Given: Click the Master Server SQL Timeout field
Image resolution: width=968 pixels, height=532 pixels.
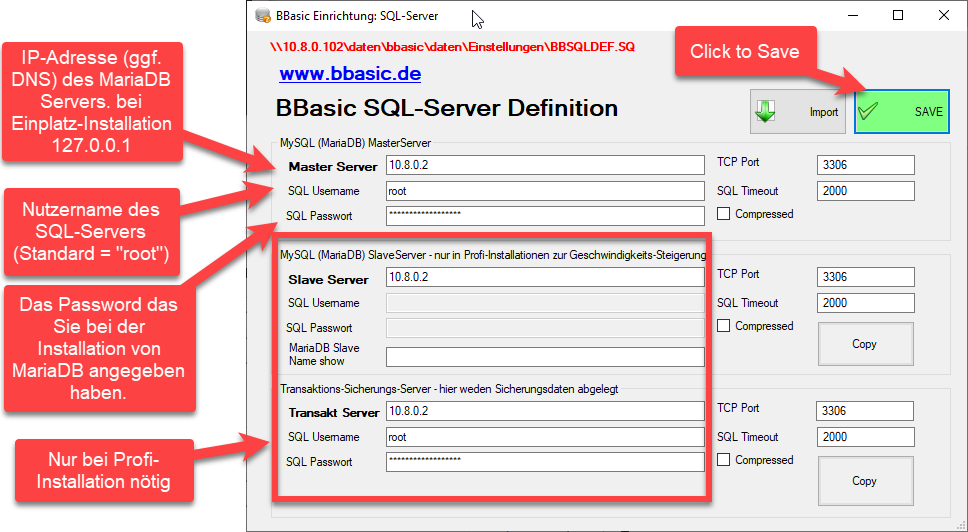Looking at the screenshot, I should [866, 191].
